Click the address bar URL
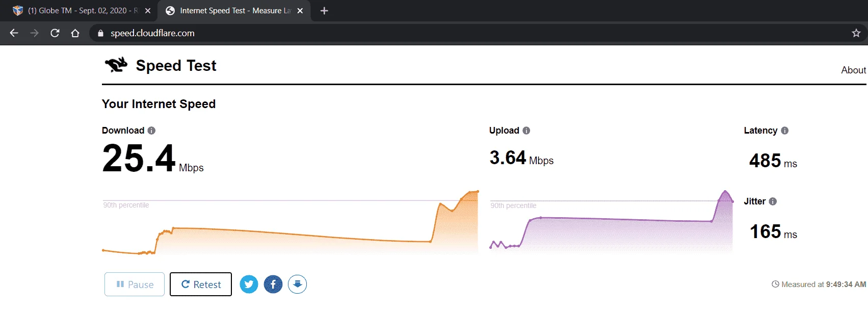 (x=152, y=33)
